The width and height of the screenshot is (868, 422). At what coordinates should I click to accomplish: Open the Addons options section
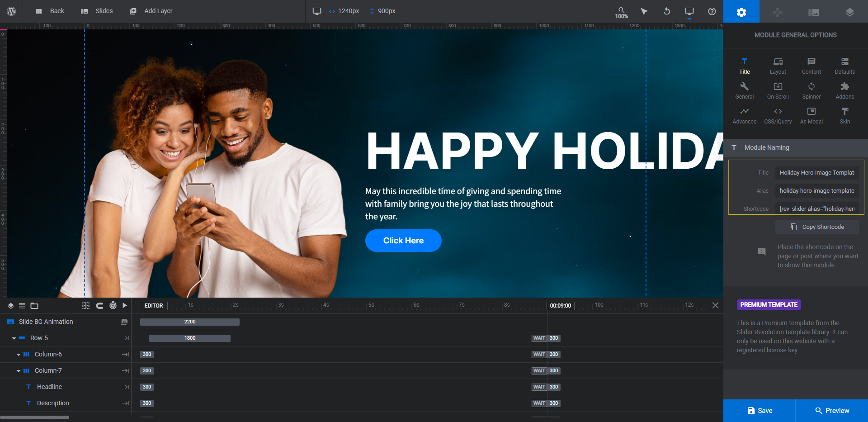click(x=845, y=91)
